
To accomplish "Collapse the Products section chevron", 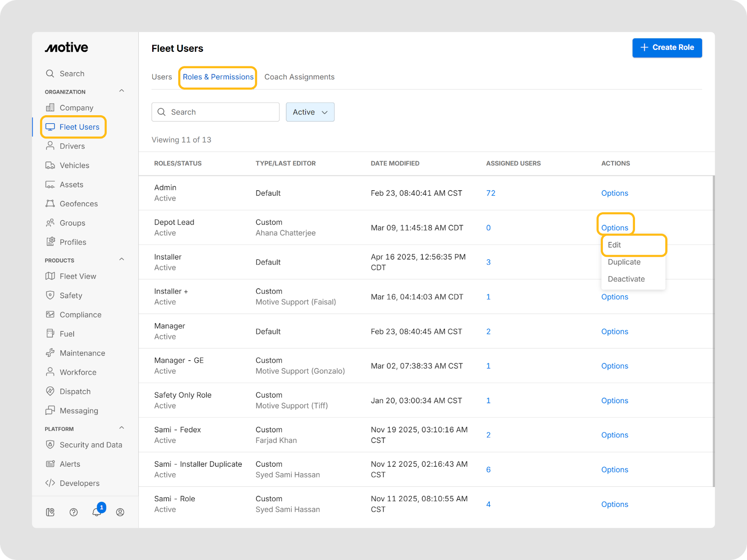I will 122,259.
